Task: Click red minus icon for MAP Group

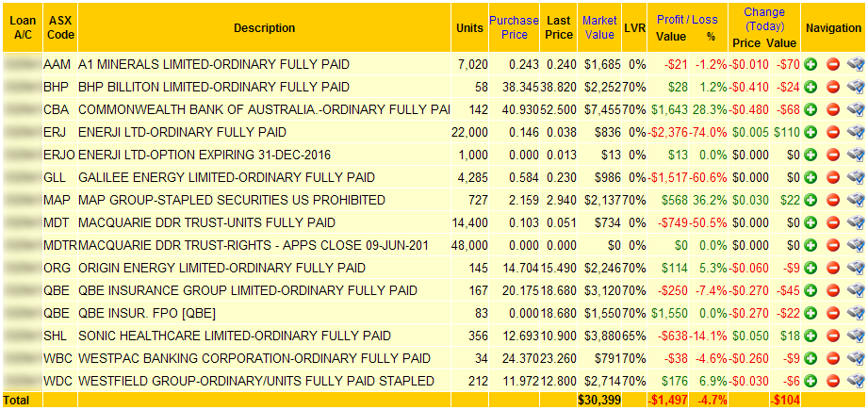Action: (833, 200)
